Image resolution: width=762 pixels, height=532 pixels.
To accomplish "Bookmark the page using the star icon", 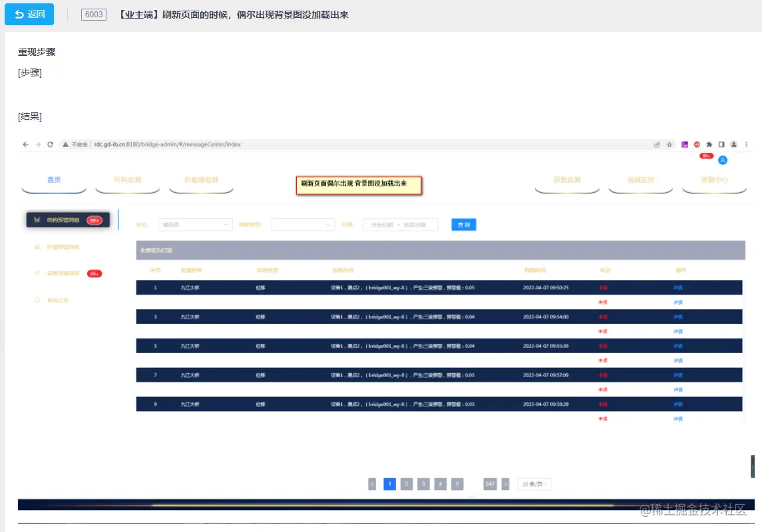I will pos(669,144).
